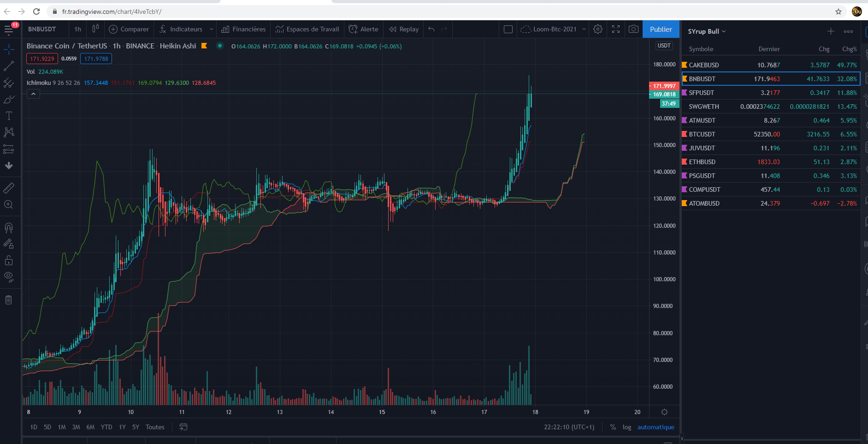Sort watchlist by Chg% column
The width and height of the screenshot is (868, 444).
[x=850, y=49]
